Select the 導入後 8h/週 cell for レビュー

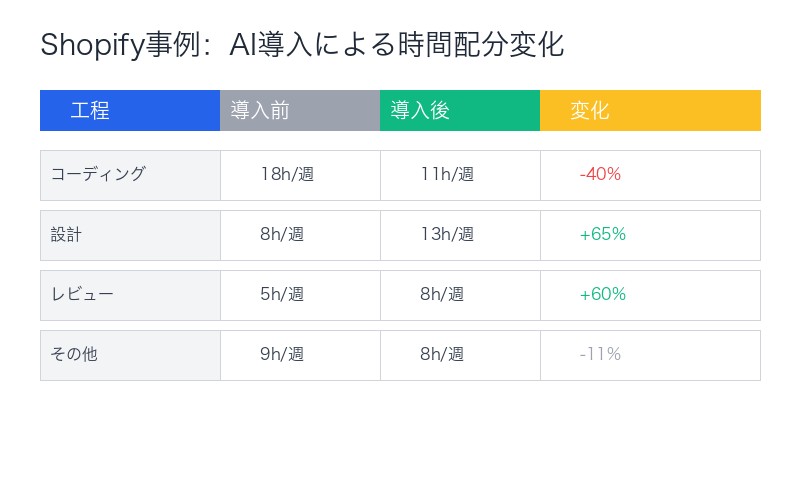coord(460,295)
